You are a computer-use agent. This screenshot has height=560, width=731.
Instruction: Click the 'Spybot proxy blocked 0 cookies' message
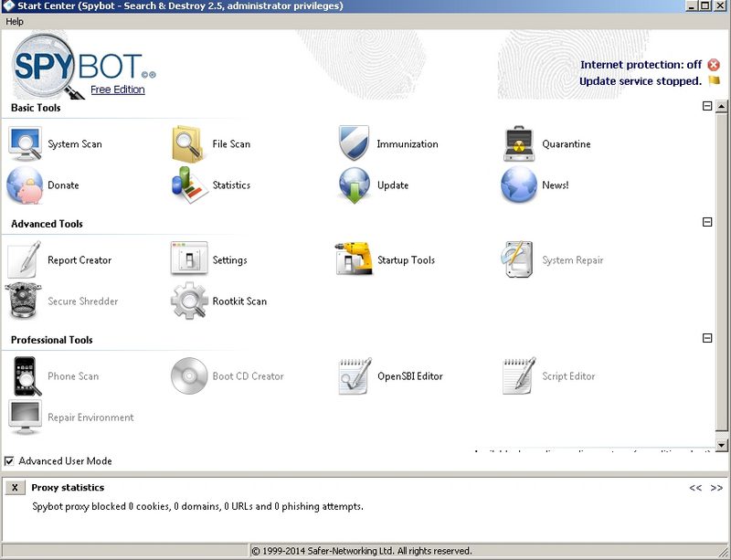(x=197, y=506)
